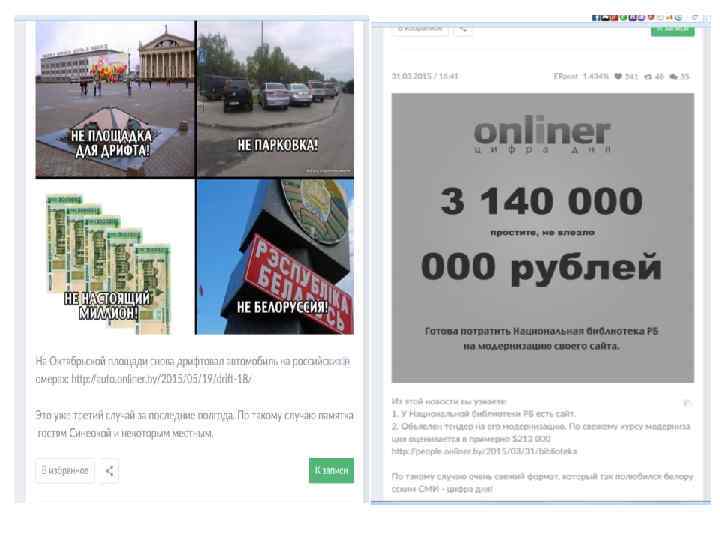Viewport: 720px width, 540px height.
Task: Click the Facebook icon in the top-right toolbar
Action: tap(596, 18)
